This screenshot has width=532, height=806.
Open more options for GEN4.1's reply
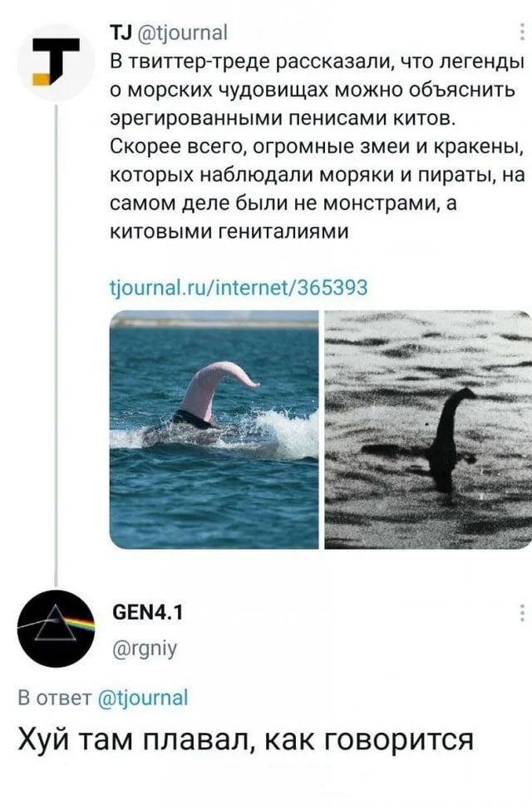tap(523, 613)
